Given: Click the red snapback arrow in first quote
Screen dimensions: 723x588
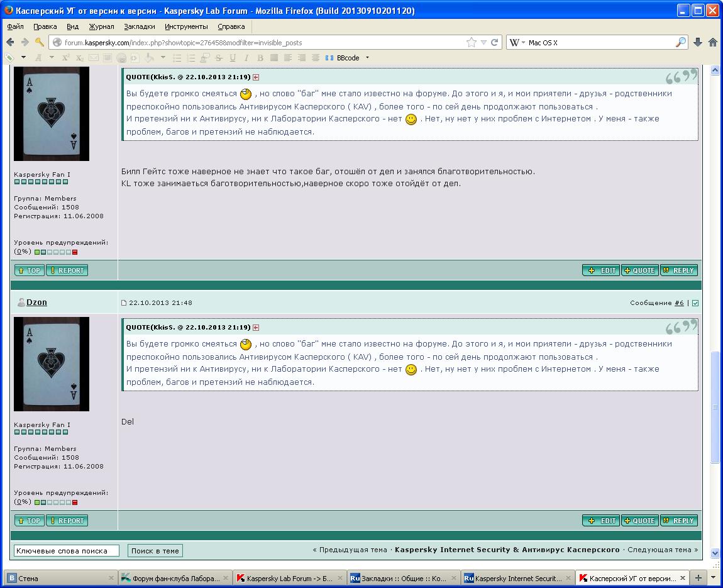Looking at the screenshot, I should (256, 77).
